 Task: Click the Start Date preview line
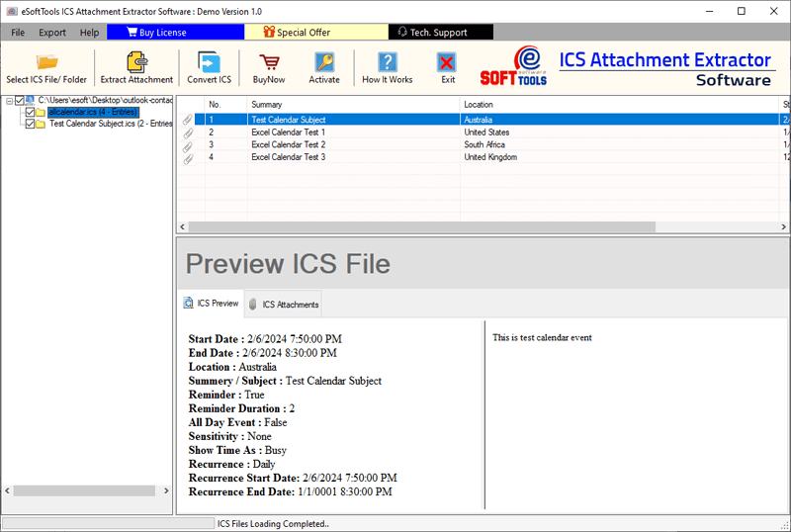coord(265,339)
